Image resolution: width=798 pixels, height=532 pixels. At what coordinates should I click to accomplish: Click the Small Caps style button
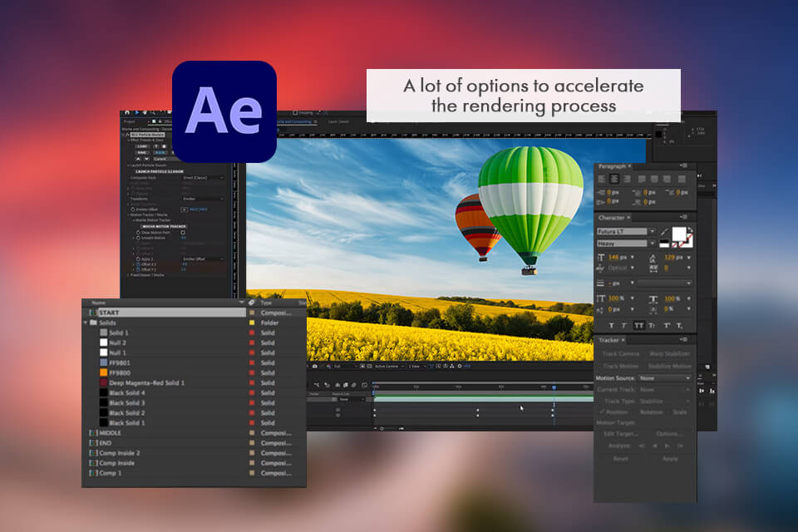652,325
